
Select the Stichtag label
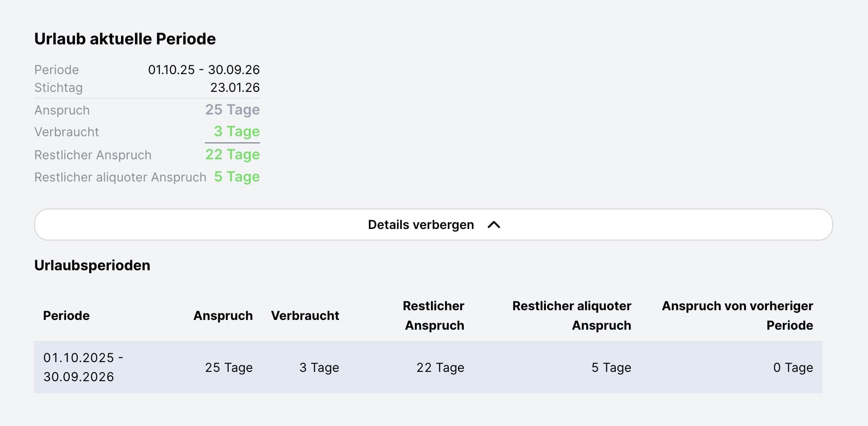tap(59, 88)
